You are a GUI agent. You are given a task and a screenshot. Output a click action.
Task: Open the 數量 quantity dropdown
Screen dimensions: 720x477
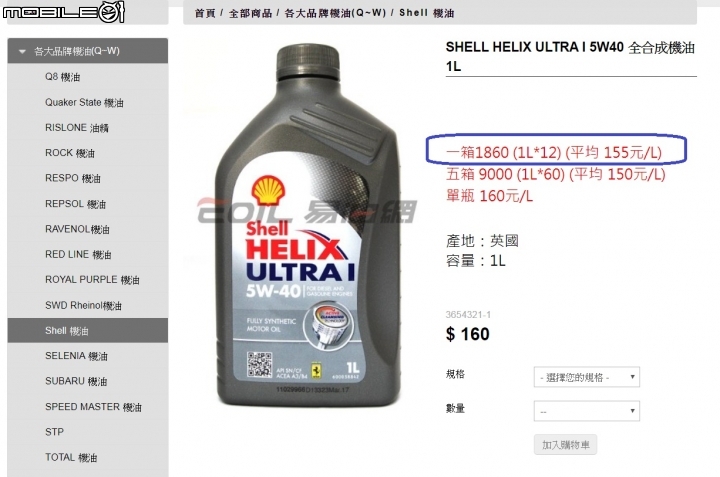[x=586, y=411]
